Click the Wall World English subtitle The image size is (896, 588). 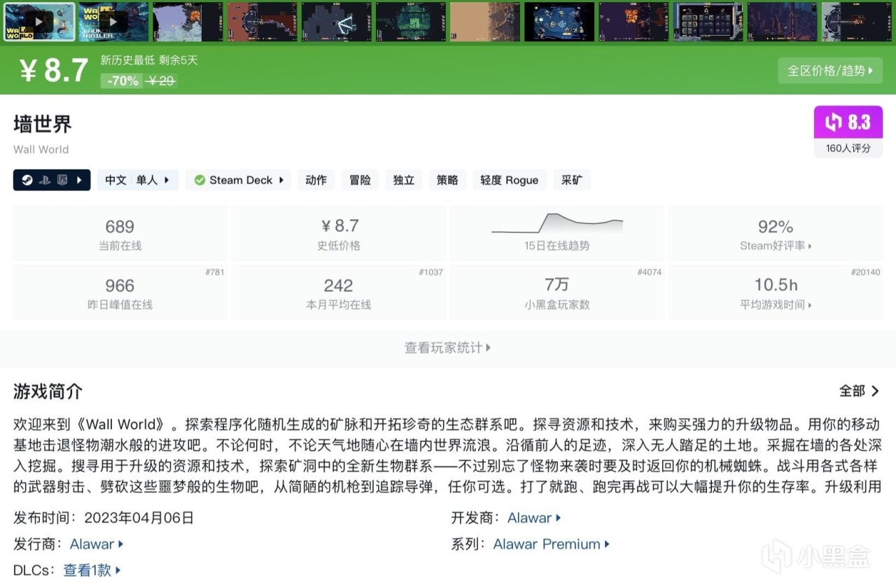41,149
